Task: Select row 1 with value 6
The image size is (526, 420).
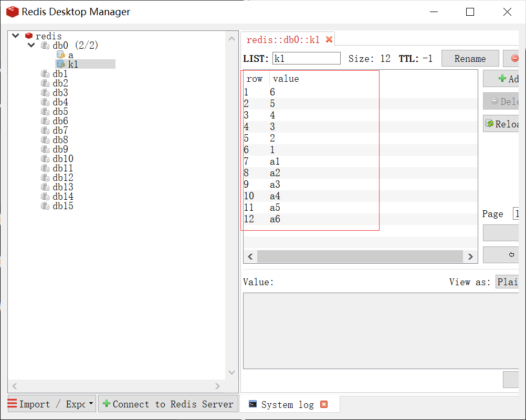Action: (x=360, y=92)
